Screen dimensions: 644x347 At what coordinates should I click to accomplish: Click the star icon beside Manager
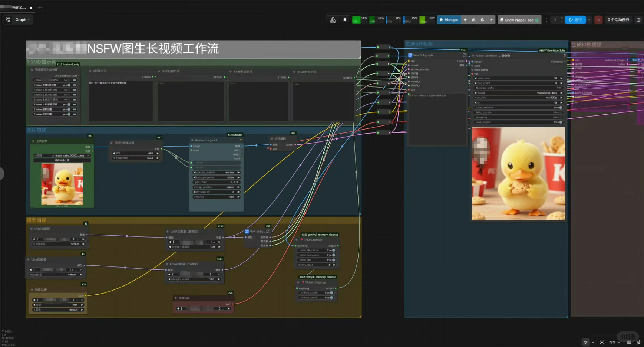465,20
